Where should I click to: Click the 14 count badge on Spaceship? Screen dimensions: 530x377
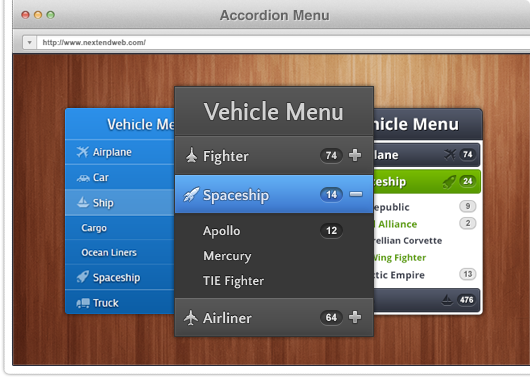click(x=331, y=194)
